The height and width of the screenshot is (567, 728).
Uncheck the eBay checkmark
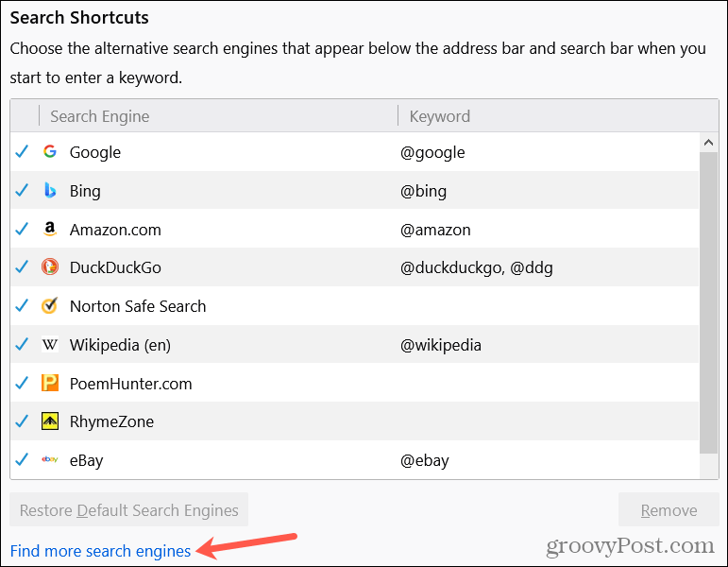[22, 459]
